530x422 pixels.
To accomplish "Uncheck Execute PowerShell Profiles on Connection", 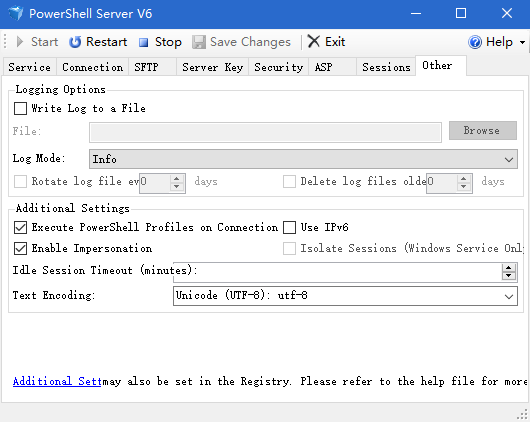I will (x=20, y=228).
